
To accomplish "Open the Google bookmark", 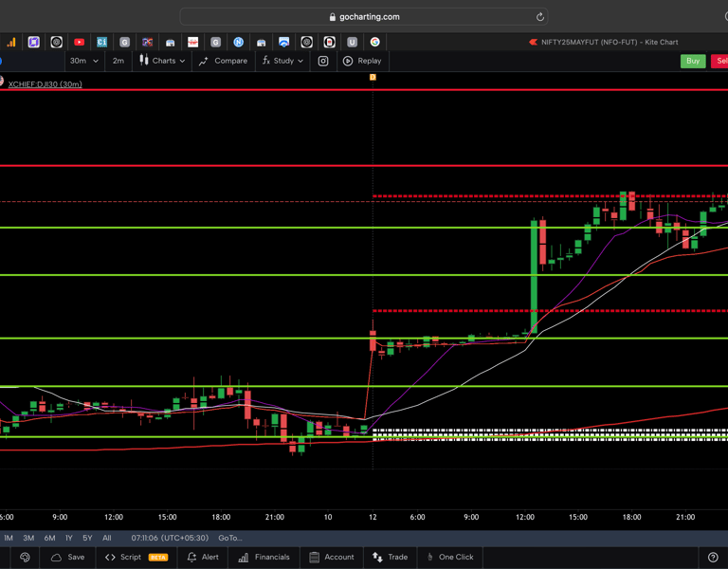I will coord(374,43).
